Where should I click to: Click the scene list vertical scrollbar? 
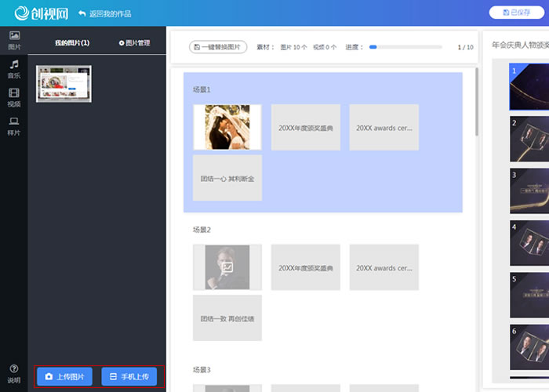click(x=477, y=101)
